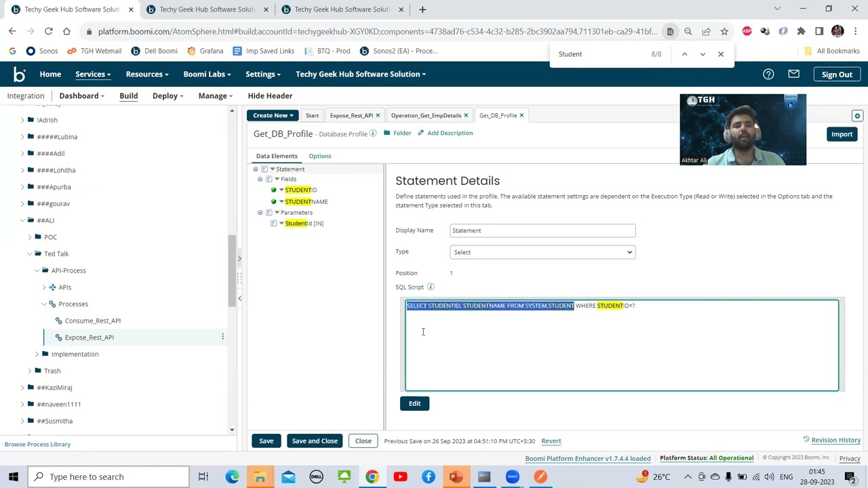The height and width of the screenshot is (488, 868).
Task: Open the browser side panel icon
Action: [819, 31]
